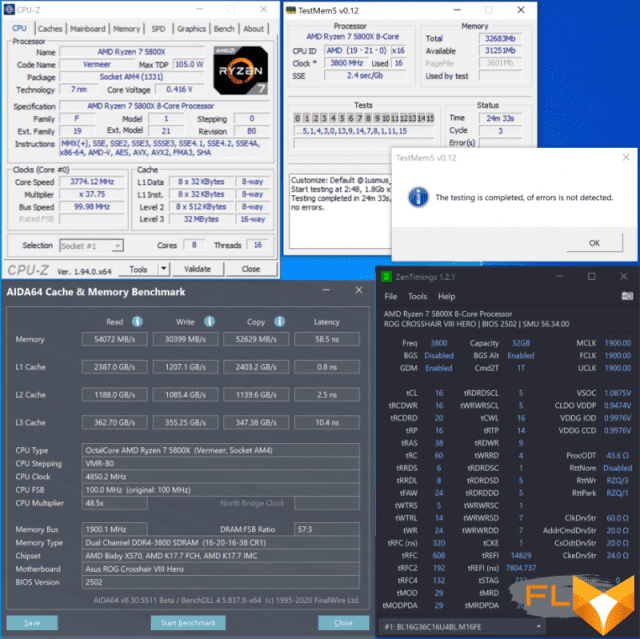Expand the Socket #1 selection dropdown in CPU-Z
The height and width of the screenshot is (639, 640).
point(118,246)
